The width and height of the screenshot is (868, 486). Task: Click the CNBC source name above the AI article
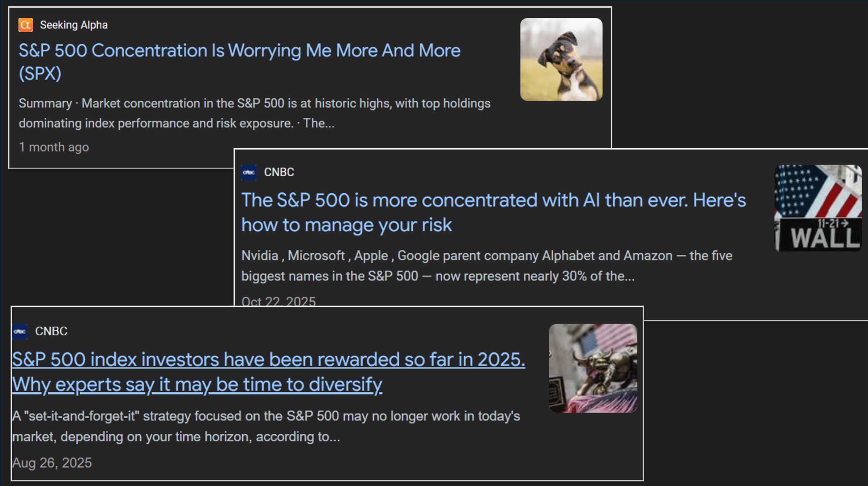pyautogui.click(x=279, y=172)
